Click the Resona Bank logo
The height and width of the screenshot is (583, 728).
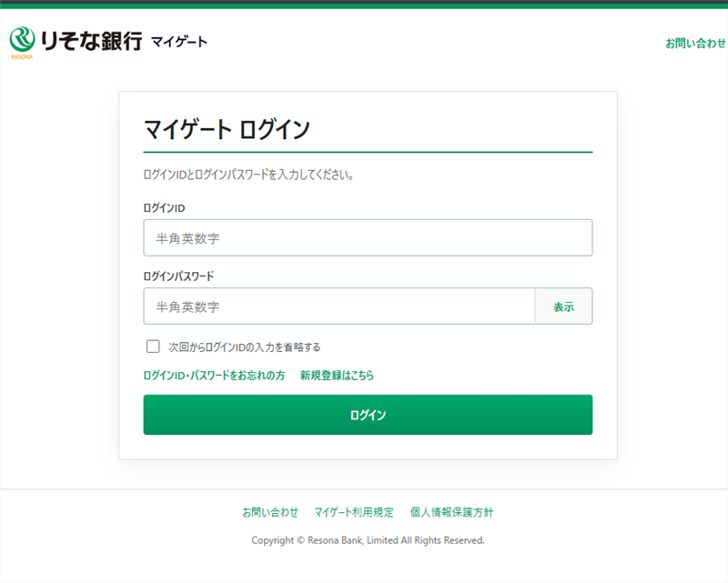(76, 42)
